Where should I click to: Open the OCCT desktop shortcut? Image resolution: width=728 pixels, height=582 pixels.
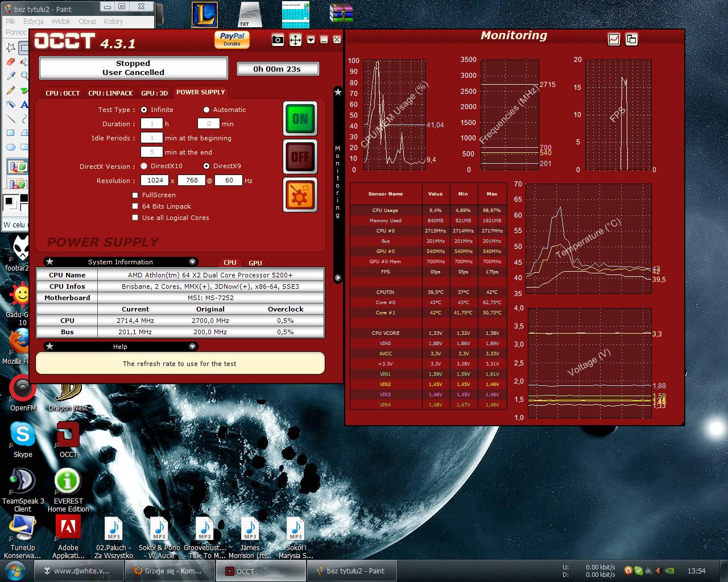(x=68, y=440)
